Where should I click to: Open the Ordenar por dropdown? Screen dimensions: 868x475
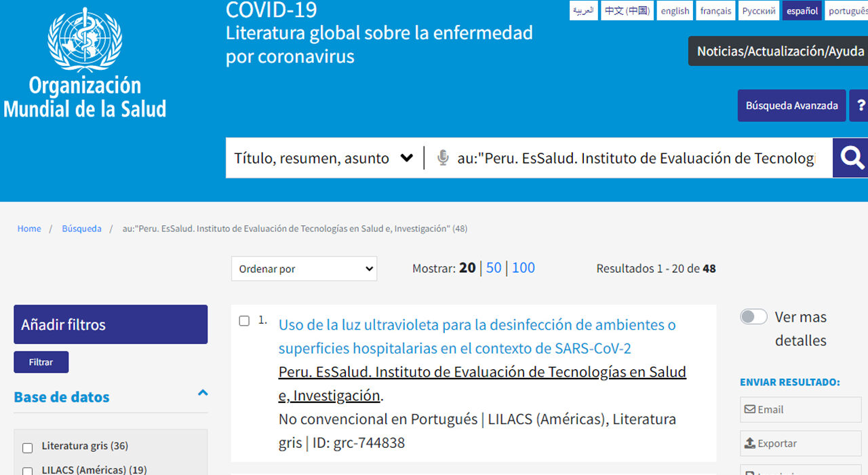[304, 269]
